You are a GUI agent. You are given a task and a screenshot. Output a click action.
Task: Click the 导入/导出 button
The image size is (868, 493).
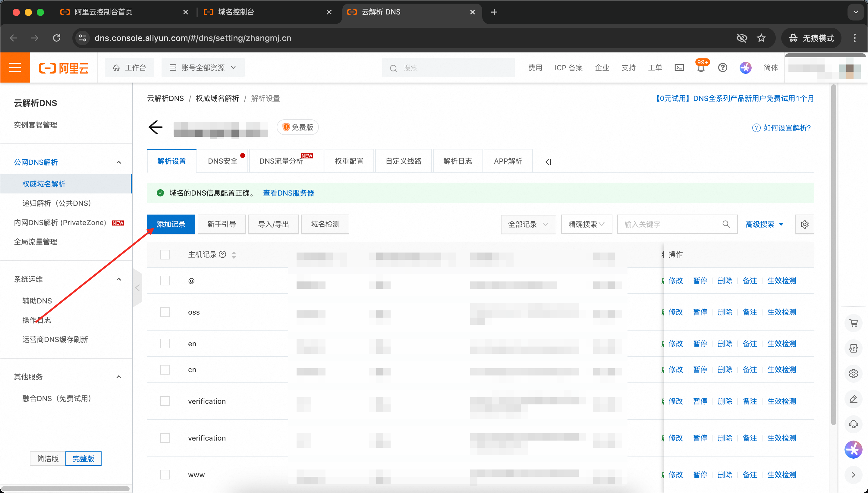(x=274, y=224)
